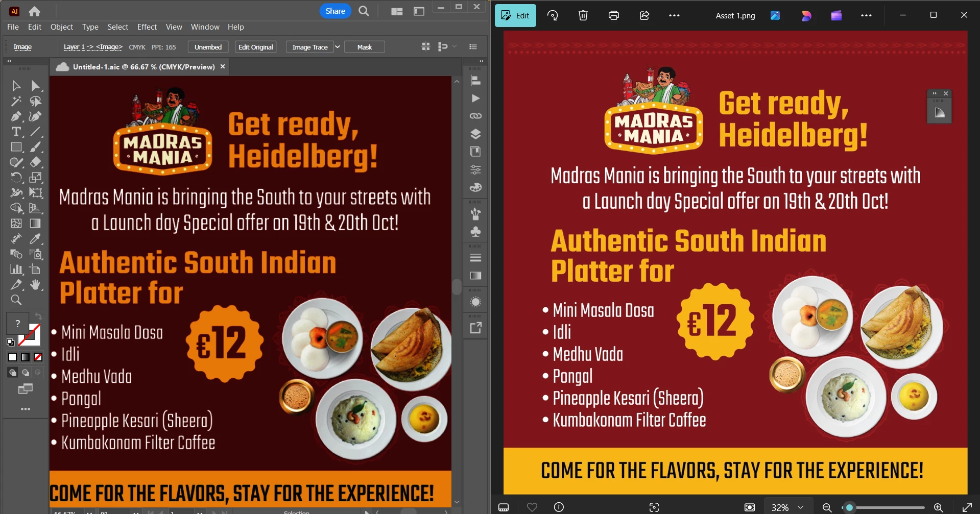This screenshot has height=514, width=980.
Task: Click the Illustrator search magnifier icon
Action: click(364, 11)
